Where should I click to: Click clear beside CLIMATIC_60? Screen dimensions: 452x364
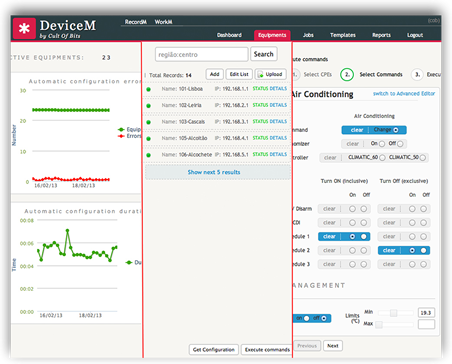[x=330, y=158]
